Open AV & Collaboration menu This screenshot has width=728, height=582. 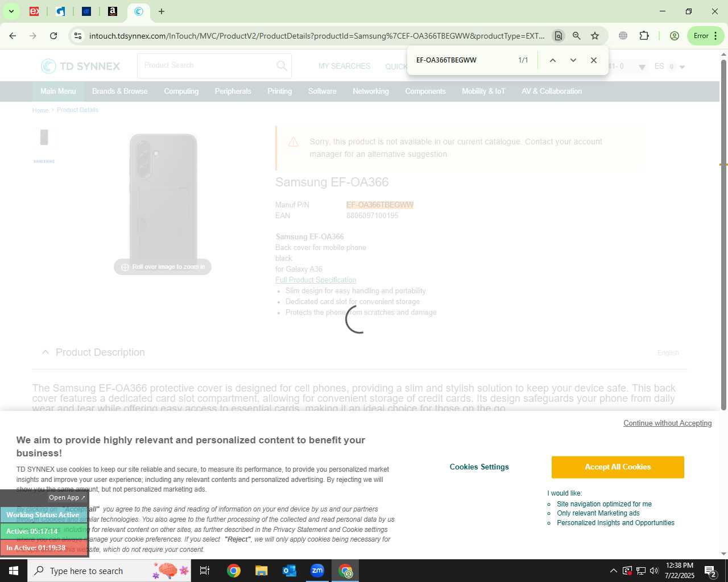point(552,92)
